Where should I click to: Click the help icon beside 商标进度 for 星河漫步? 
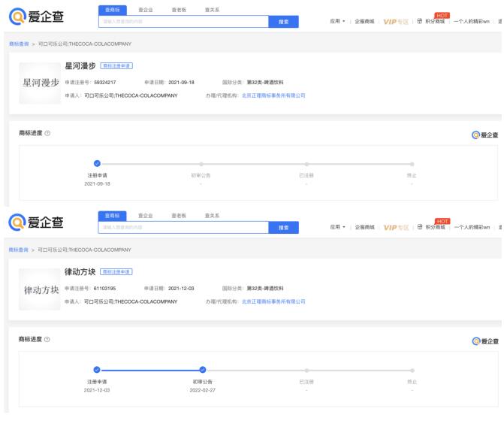coord(47,133)
